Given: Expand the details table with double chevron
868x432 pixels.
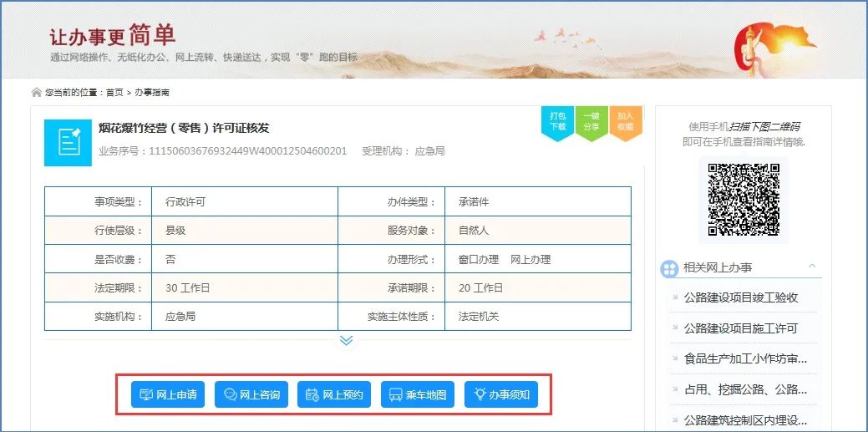Looking at the screenshot, I should [x=346, y=340].
